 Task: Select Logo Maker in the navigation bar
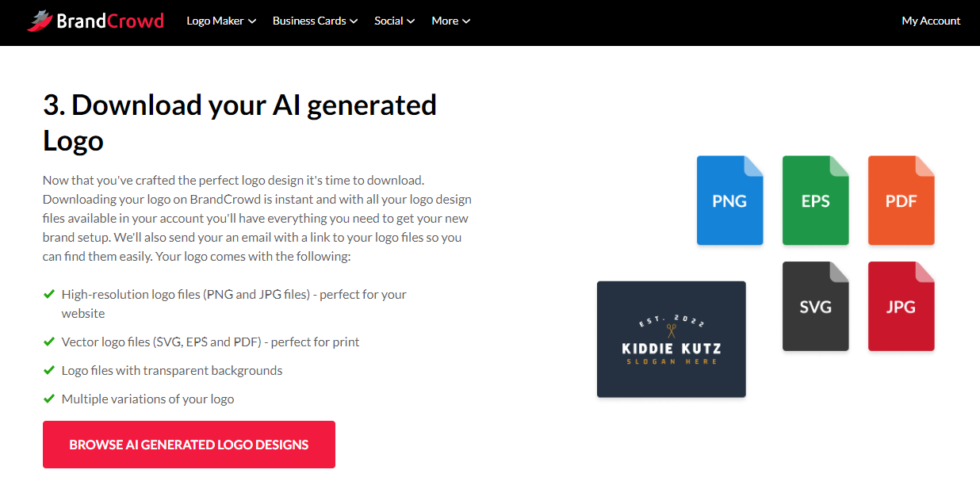coord(216,21)
